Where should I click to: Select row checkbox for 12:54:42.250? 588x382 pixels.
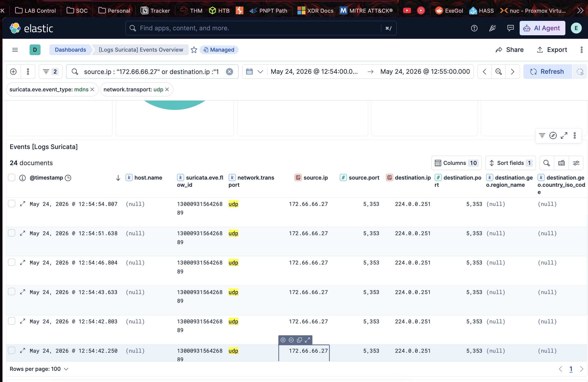[11, 350]
